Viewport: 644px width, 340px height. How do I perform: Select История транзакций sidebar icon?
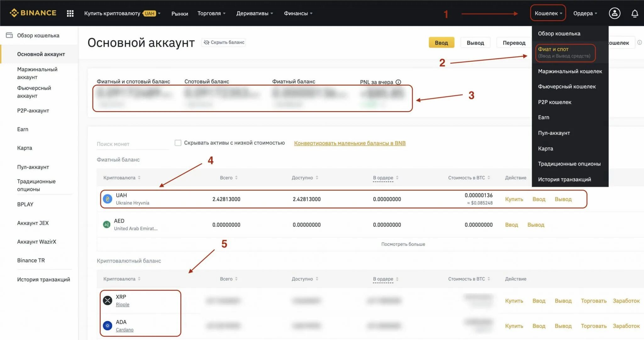coord(43,279)
